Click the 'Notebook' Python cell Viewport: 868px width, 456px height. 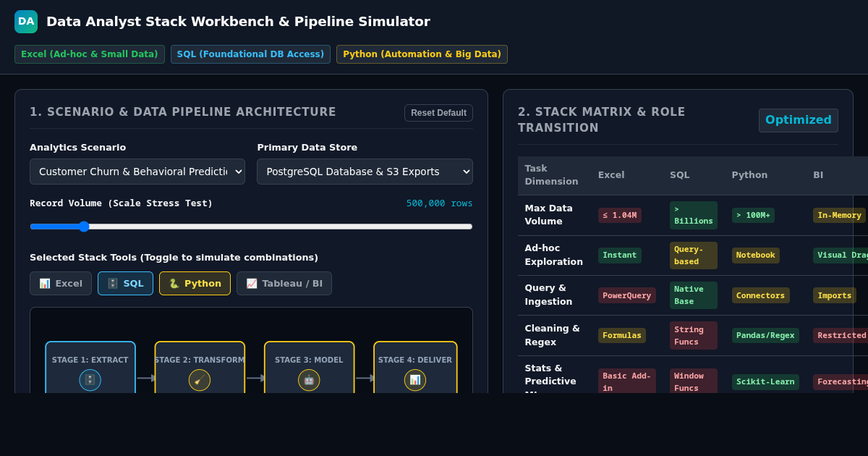pos(756,256)
